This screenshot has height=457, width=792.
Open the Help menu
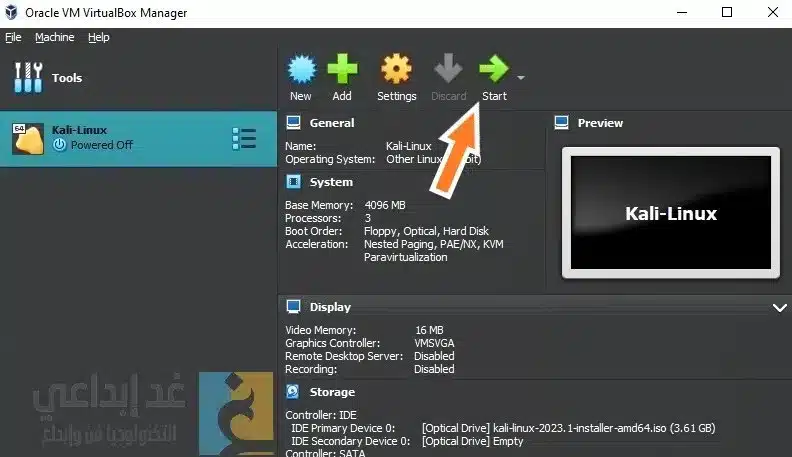click(98, 37)
